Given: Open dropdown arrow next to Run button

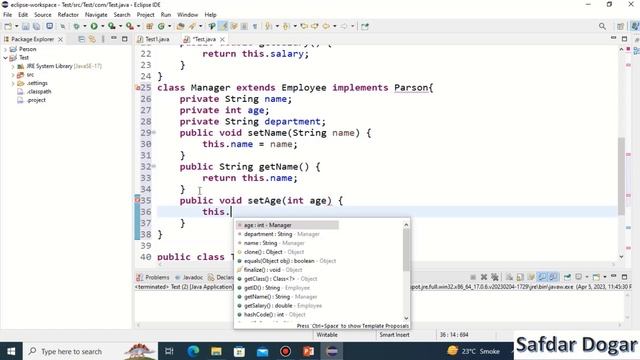Looking at the screenshot, I should pyautogui.click(x=102, y=26).
